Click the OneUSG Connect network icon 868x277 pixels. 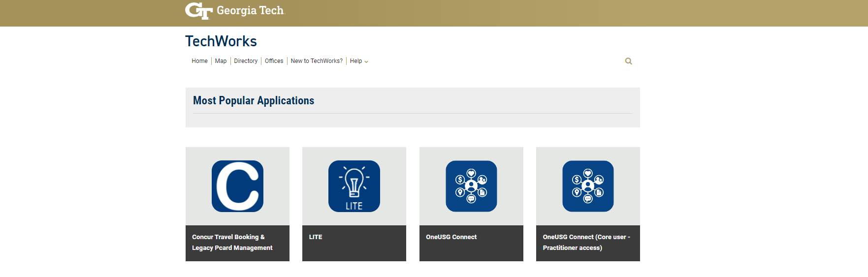pyautogui.click(x=471, y=186)
